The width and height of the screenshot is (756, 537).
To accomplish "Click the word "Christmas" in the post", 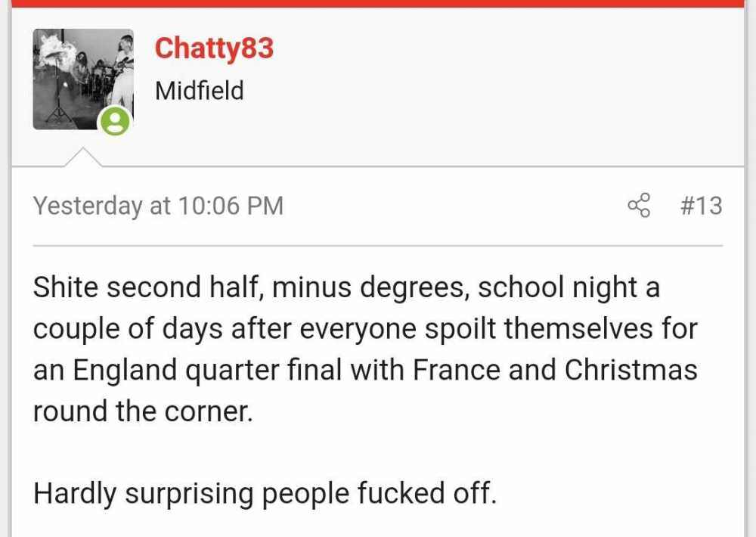I will click(631, 370).
